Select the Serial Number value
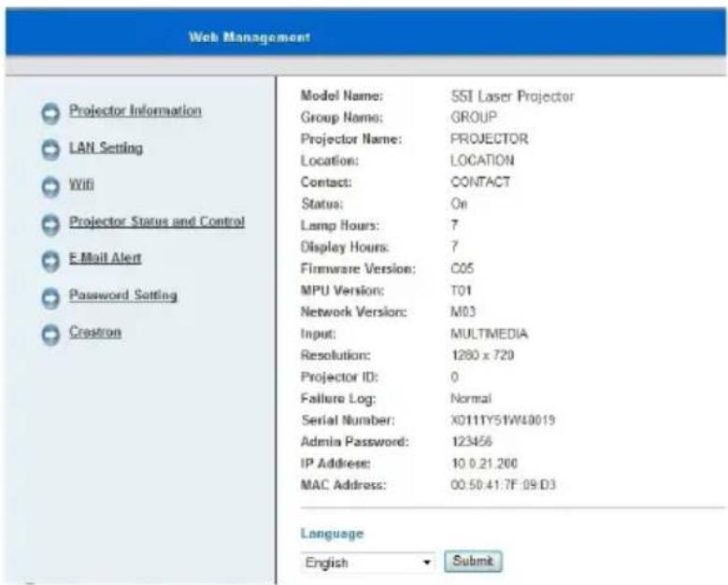This screenshot has width=728, height=585. [503, 421]
